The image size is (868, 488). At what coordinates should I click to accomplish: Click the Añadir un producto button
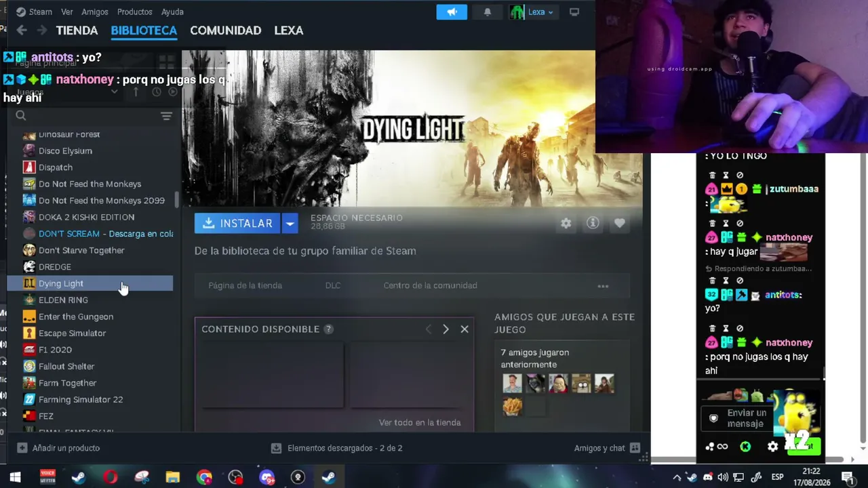58,448
